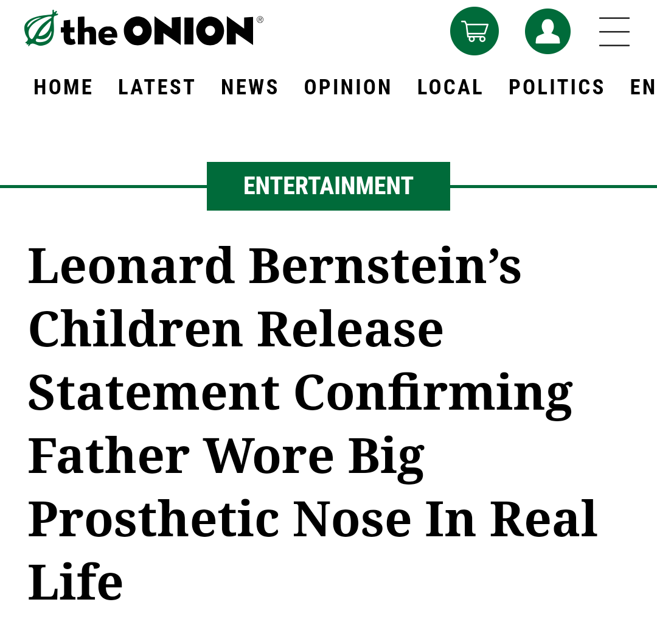Click the registered trademark symbol beside ONION

click(260, 20)
